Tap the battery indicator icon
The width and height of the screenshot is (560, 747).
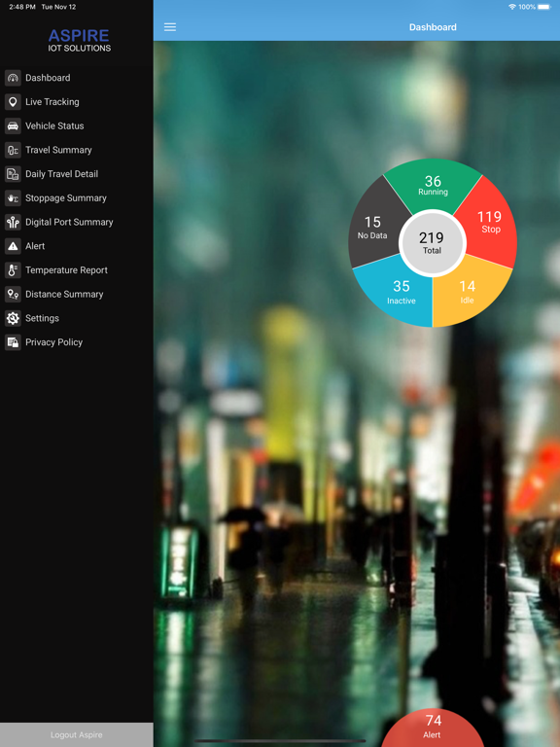(544, 7)
